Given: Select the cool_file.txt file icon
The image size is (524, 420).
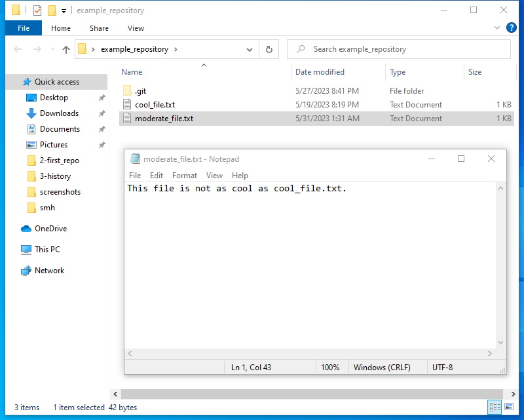Looking at the screenshot, I should click(127, 105).
